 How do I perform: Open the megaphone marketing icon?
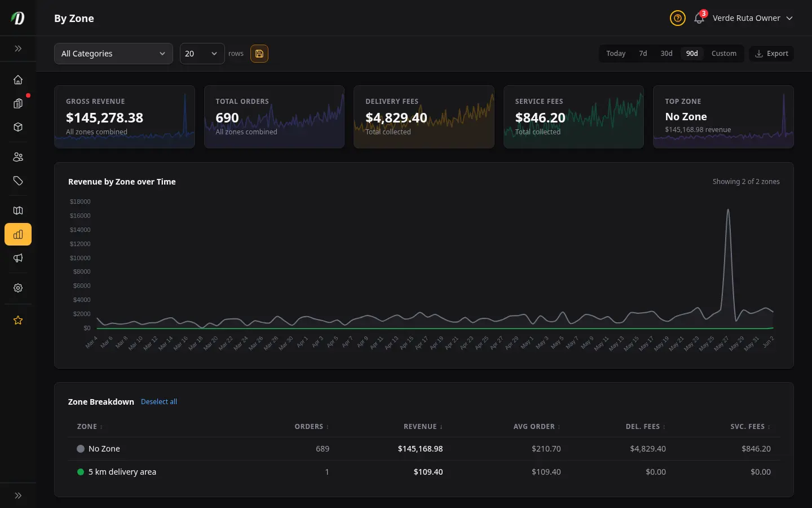18,258
